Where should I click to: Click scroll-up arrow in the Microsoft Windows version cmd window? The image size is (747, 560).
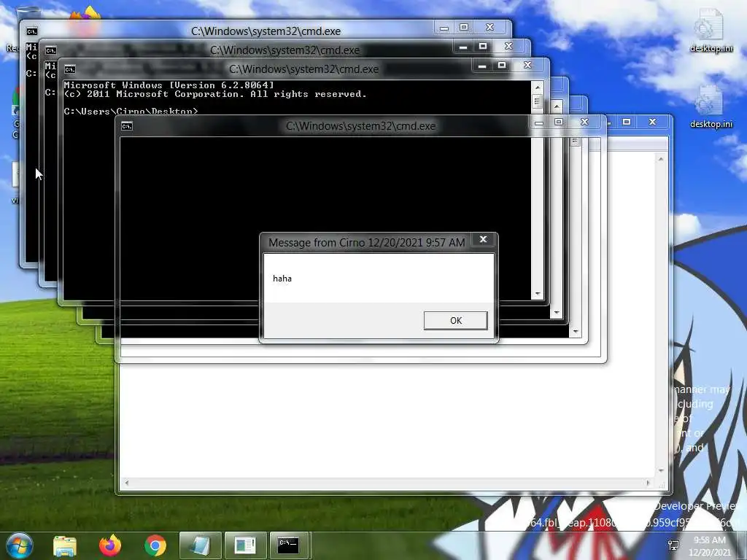(538, 87)
